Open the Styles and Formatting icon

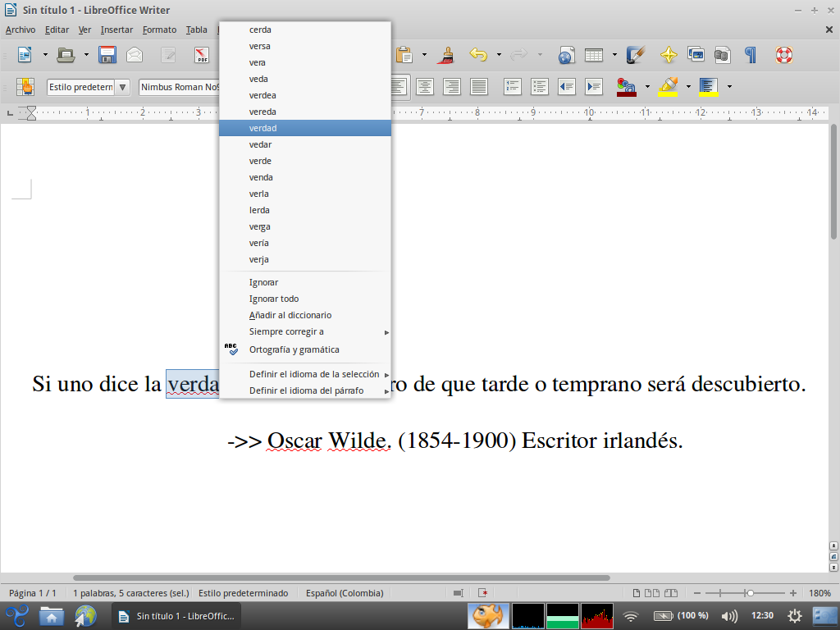click(x=25, y=87)
